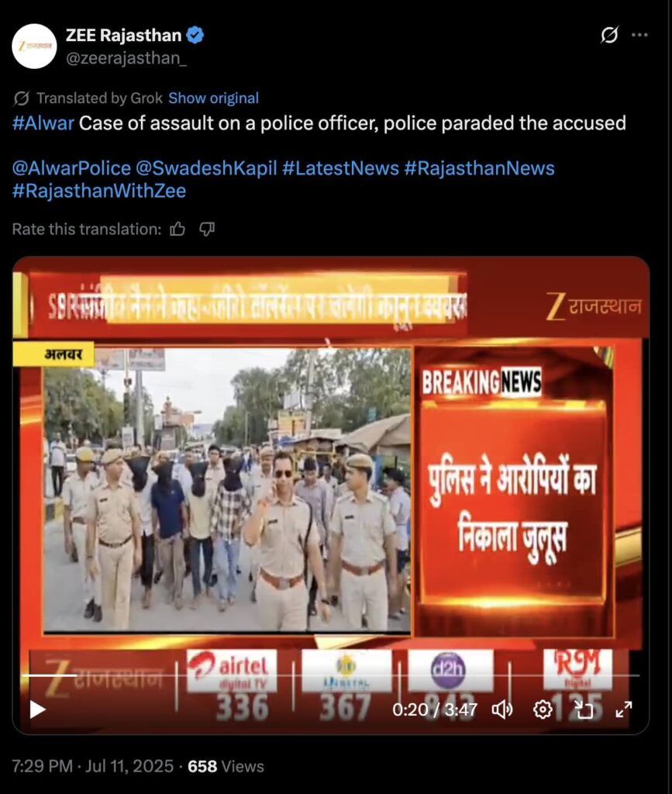Open the #Alwar hashtag
This screenshot has width=672, height=794.
coord(43,123)
